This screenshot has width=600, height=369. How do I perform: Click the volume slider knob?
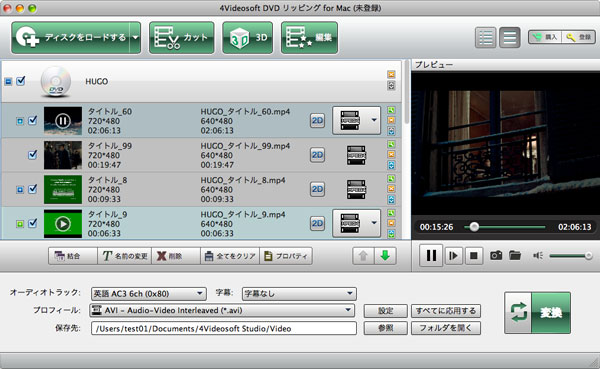click(x=589, y=255)
